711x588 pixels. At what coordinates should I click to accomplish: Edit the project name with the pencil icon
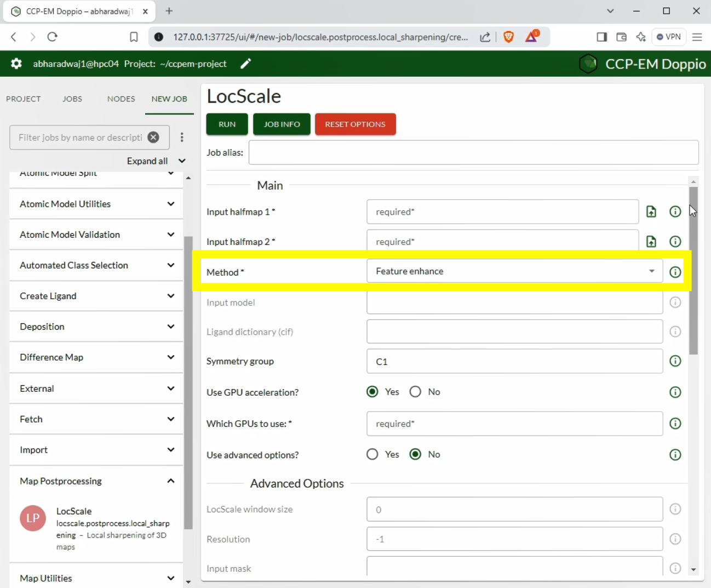[246, 64]
